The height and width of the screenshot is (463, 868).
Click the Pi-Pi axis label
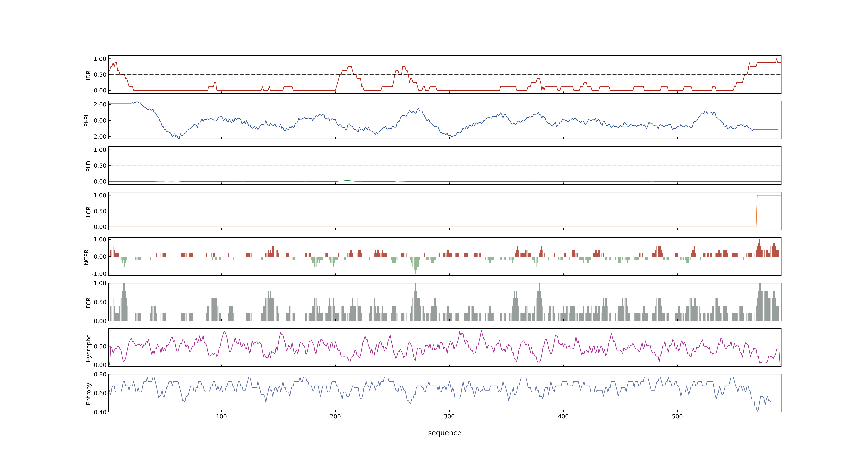[x=86, y=120]
